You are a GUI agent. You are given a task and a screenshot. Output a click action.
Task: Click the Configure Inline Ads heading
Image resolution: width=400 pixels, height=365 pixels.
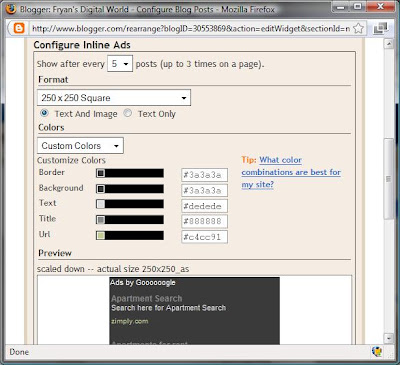(82, 45)
